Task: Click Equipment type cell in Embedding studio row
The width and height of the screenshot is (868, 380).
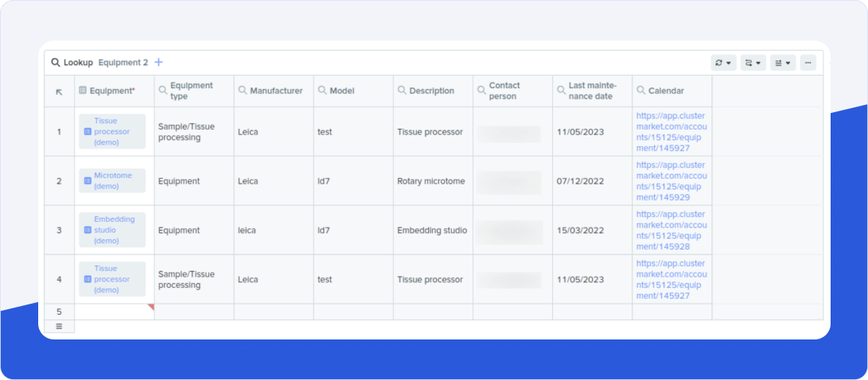Action: pos(194,230)
